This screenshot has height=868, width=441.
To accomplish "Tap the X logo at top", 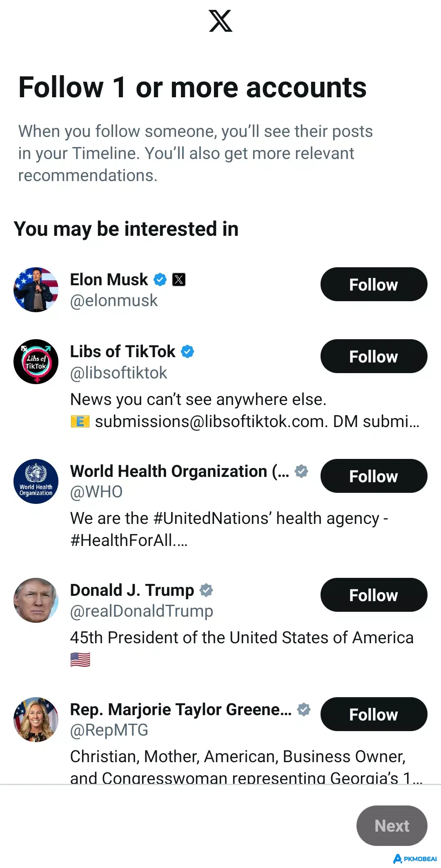I will click(x=220, y=21).
